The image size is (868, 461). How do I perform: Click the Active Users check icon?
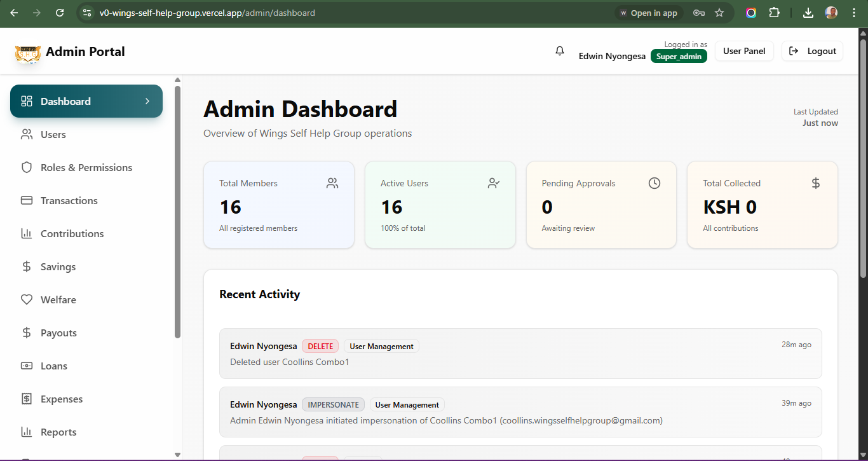(494, 183)
